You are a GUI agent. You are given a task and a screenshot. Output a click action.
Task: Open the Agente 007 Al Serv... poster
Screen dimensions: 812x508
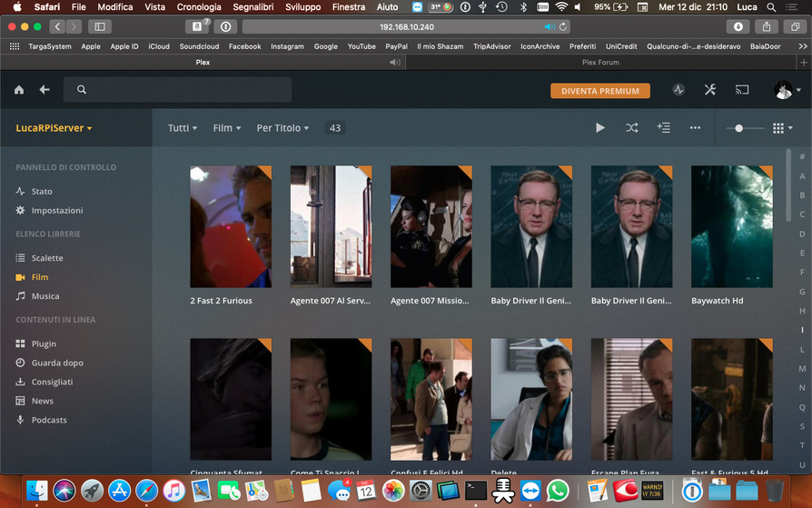coord(331,226)
